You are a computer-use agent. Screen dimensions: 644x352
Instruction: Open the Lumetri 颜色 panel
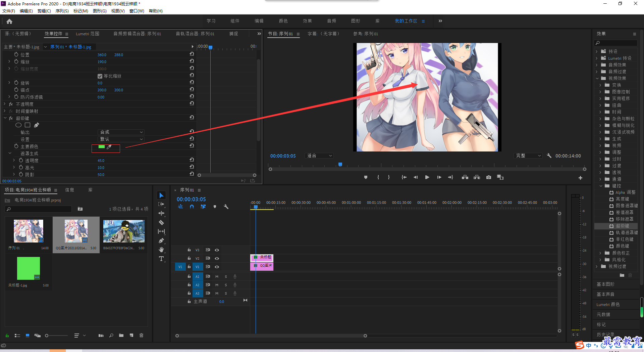pos(608,304)
